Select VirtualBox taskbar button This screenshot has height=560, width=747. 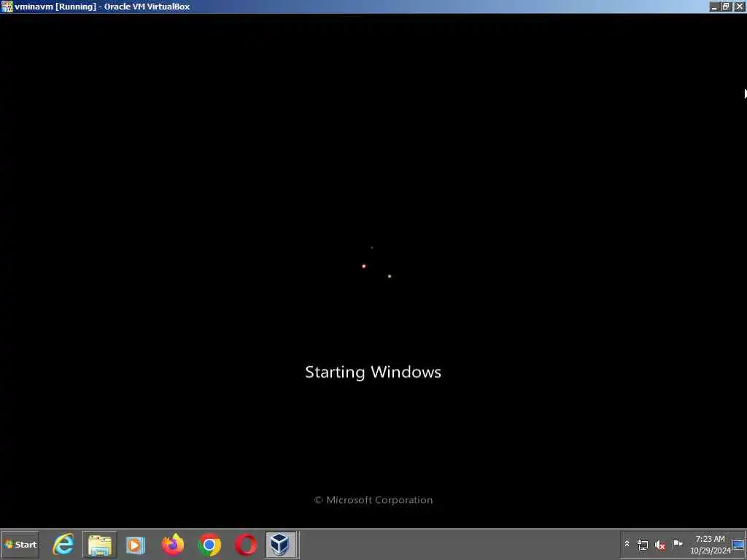coord(282,545)
